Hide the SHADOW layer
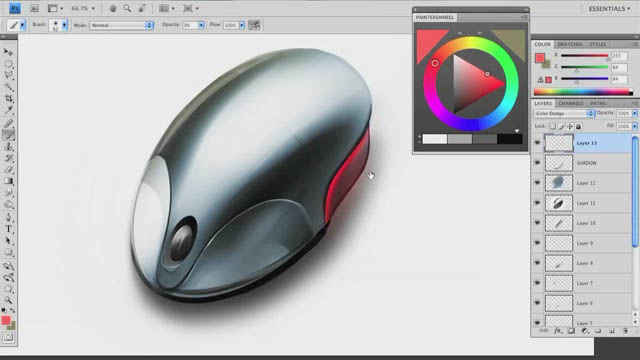 coord(537,163)
